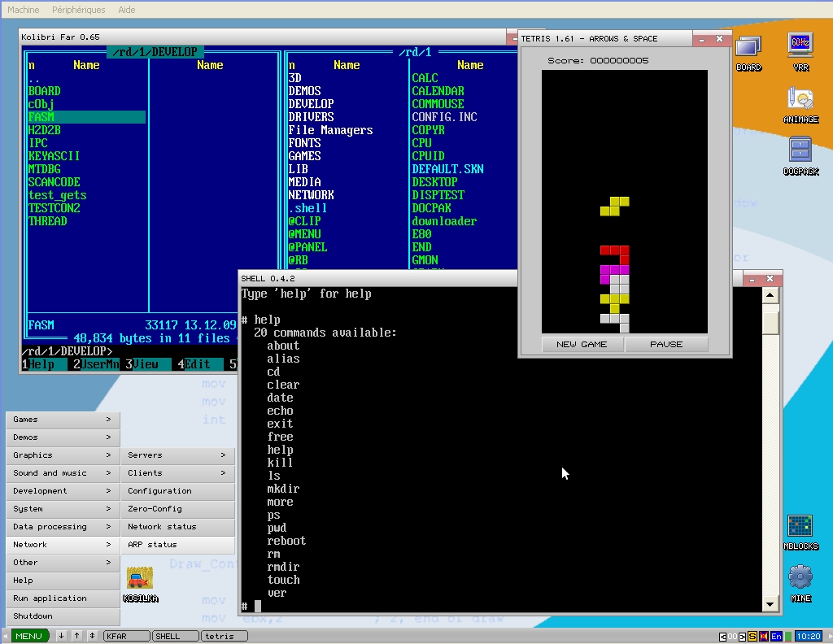The image size is (833, 644).
Task: Select the GAMES folder in Kolibri Far
Action: coord(305,156)
